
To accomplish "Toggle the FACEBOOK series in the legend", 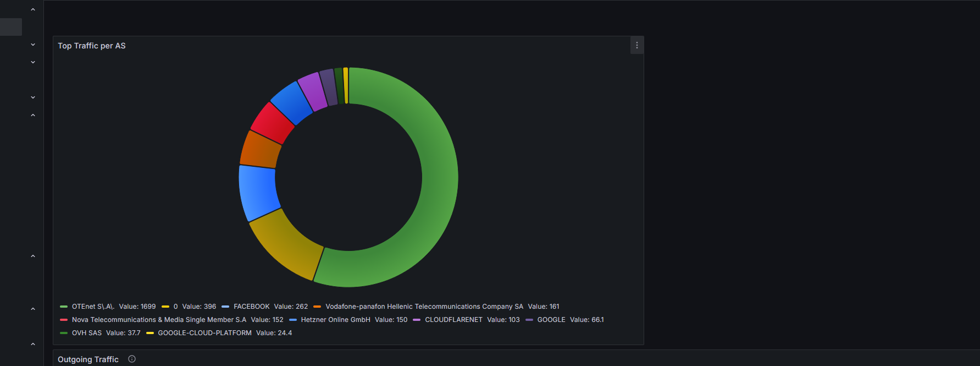I will [x=251, y=307].
